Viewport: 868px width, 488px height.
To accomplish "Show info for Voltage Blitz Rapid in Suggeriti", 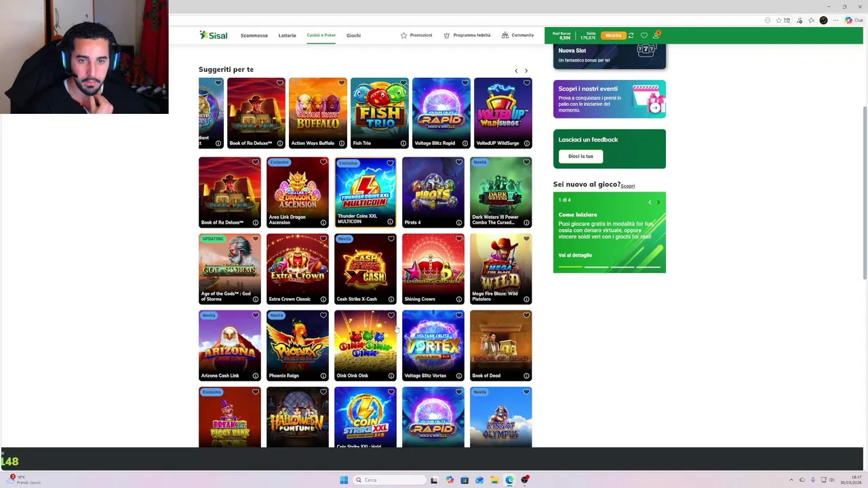I will coord(465,143).
